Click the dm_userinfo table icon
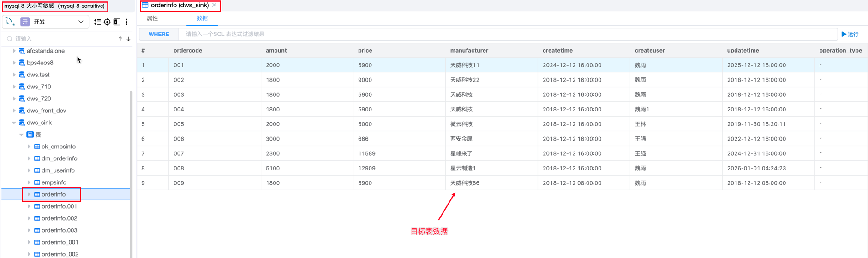This screenshot has width=868, height=258. pyautogui.click(x=37, y=170)
